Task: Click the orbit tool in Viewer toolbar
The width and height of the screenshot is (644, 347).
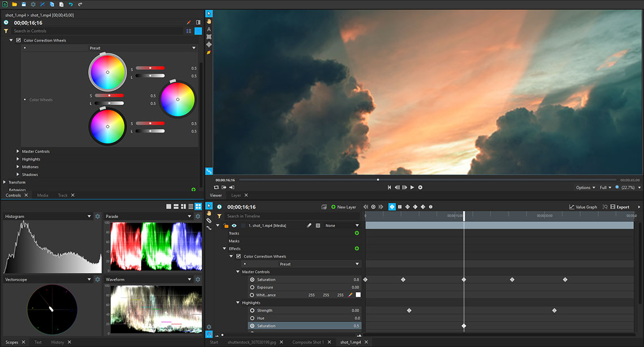Action: tap(208, 44)
